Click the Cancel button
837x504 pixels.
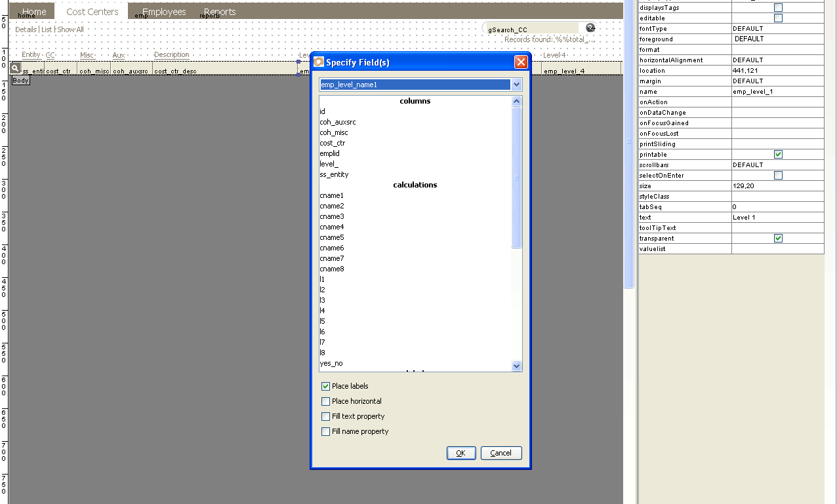501,453
